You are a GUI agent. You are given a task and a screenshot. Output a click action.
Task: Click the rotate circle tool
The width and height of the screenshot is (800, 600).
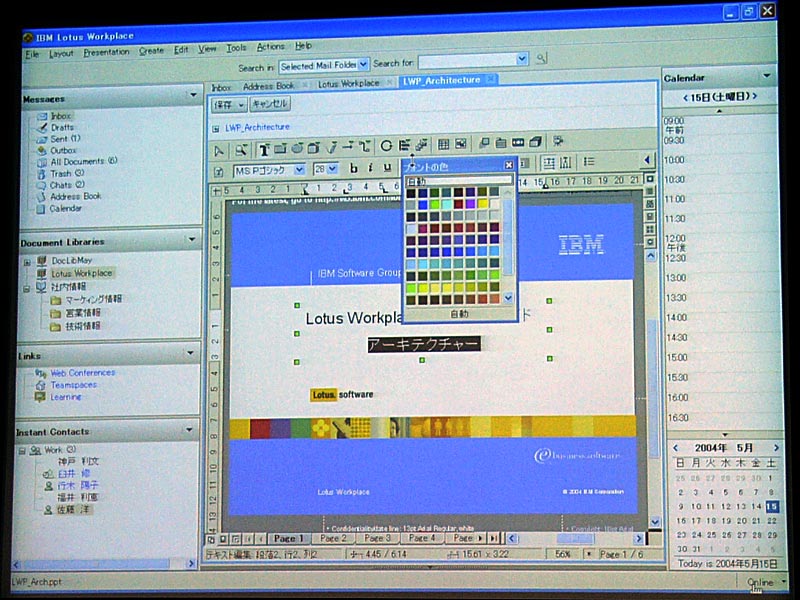pyautogui.click(x=386, y=146)
